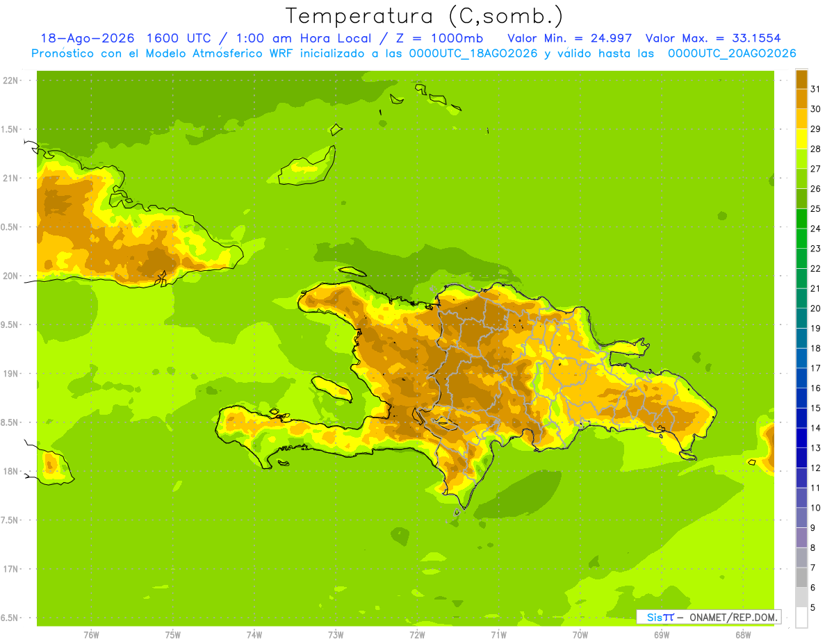Image resolution: width=834 pixels, height=644 pixels.
Task: Pick the white swatch below legend value 5
Action: pyautogui.click(x=801, y=618)
